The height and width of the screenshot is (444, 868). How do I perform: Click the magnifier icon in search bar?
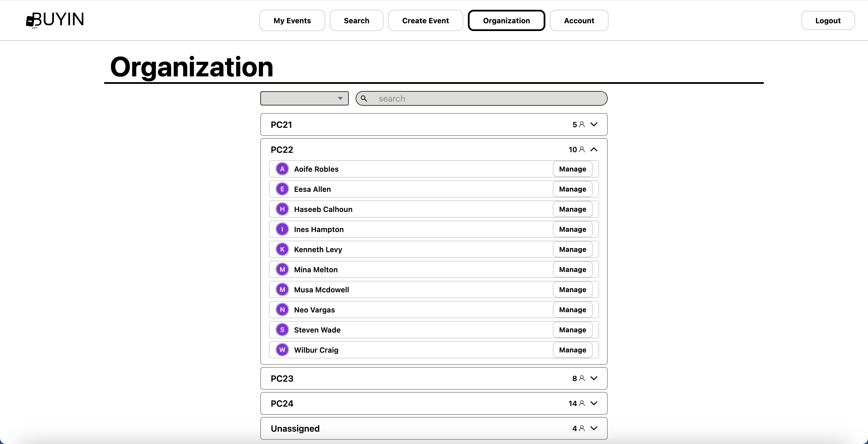click(x=364, y=99)
